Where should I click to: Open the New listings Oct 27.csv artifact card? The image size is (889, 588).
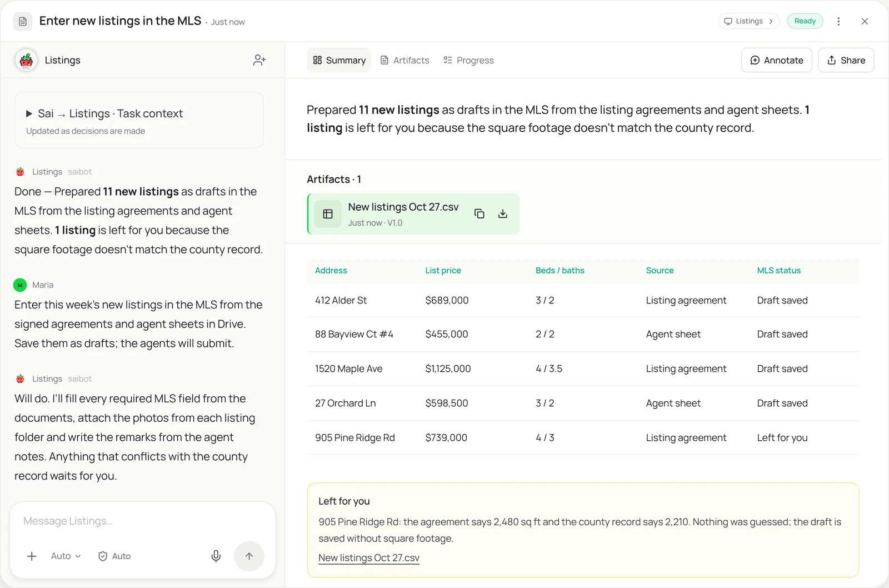(413, 214)
